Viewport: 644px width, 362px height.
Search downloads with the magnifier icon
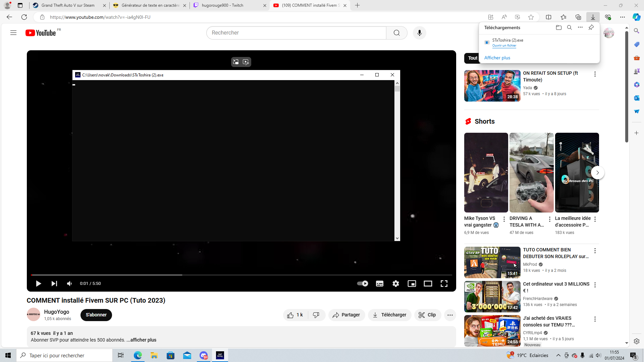(570, 27)
